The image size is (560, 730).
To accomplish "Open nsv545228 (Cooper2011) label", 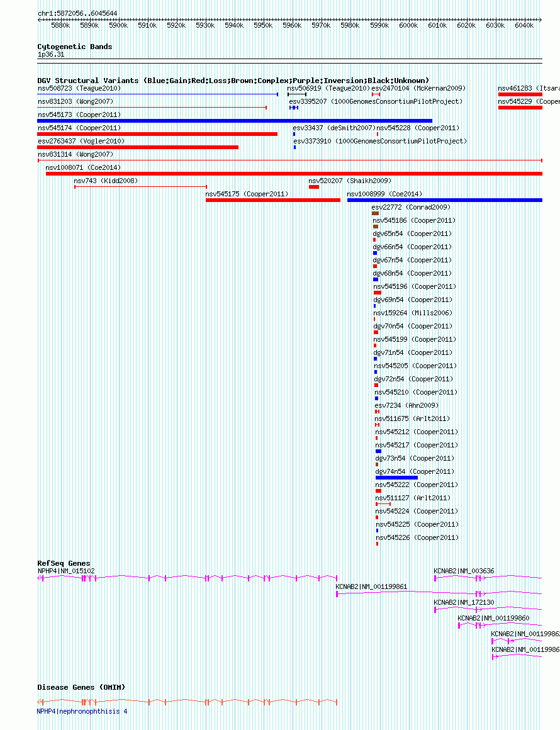I will click(418, 128).
